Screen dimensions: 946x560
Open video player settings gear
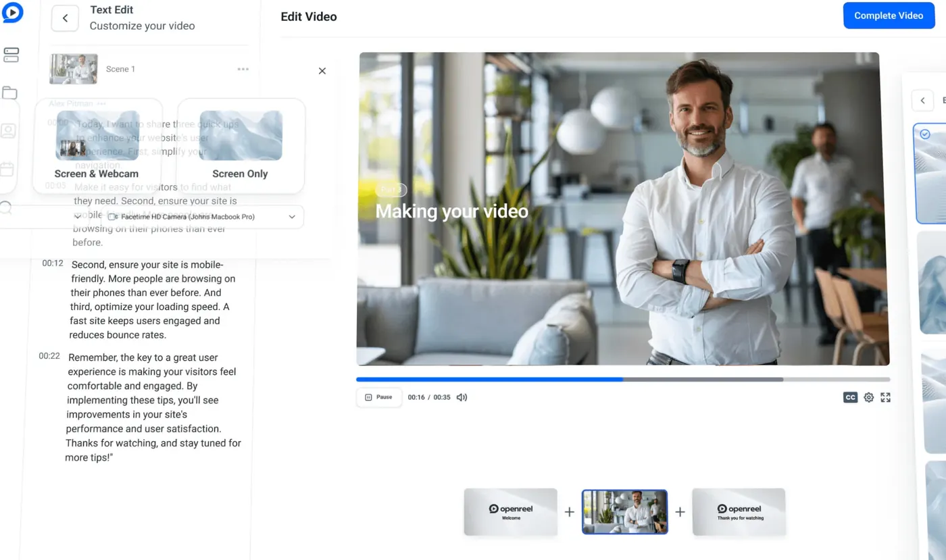click(x=869, y=397)
